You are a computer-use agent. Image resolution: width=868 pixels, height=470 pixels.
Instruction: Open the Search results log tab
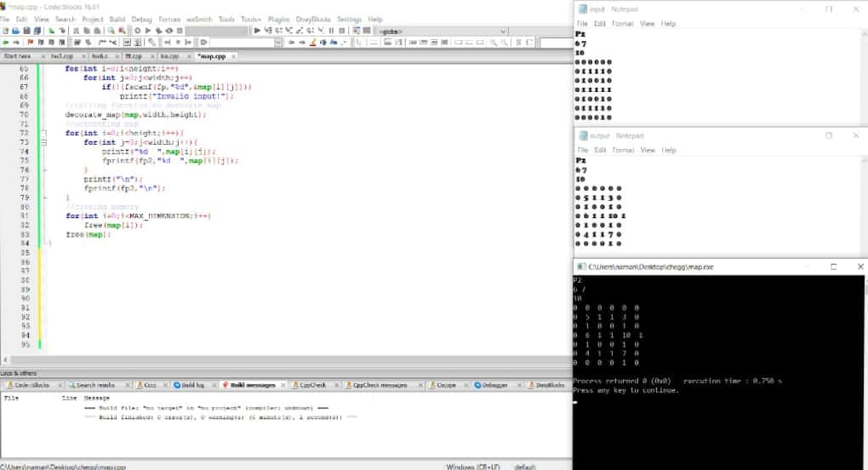(x=95, y=385)
